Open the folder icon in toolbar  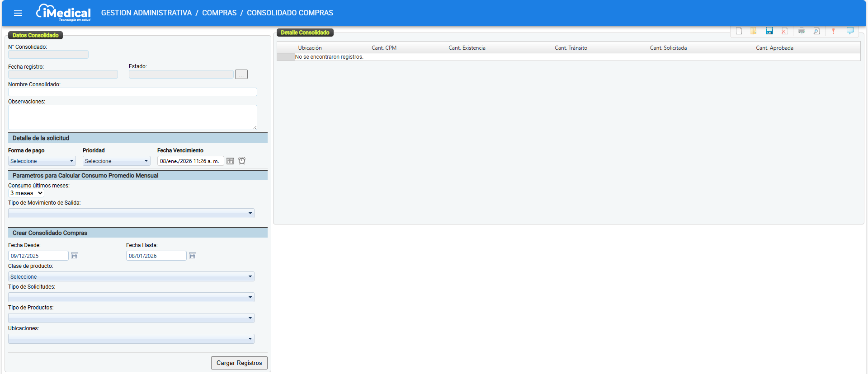754,31
